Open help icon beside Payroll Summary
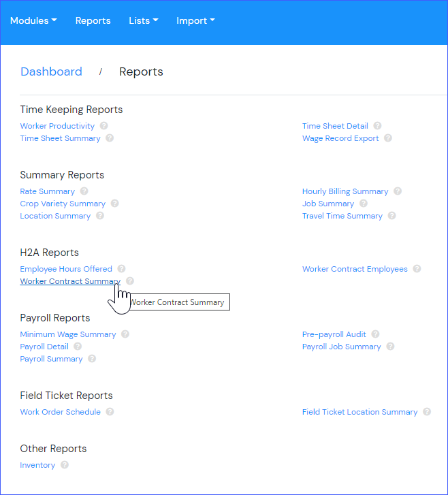Image resolution: width=448 pixels, height=495 pixels. click(x=92, y=359)
